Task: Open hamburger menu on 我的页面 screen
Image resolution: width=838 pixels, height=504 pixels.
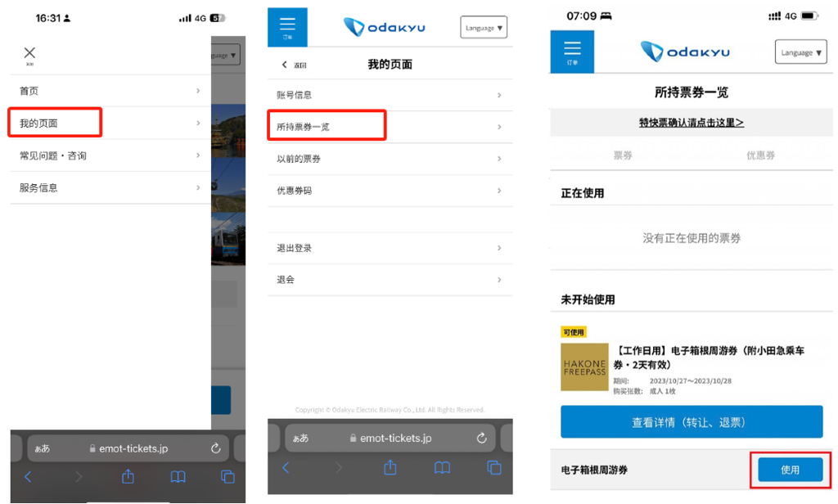Action: pyautogui.click(x=287, y=28)
